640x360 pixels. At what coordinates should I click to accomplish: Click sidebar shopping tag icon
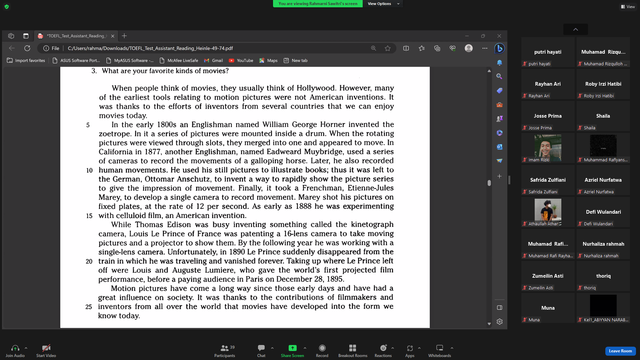coord(499,91)
